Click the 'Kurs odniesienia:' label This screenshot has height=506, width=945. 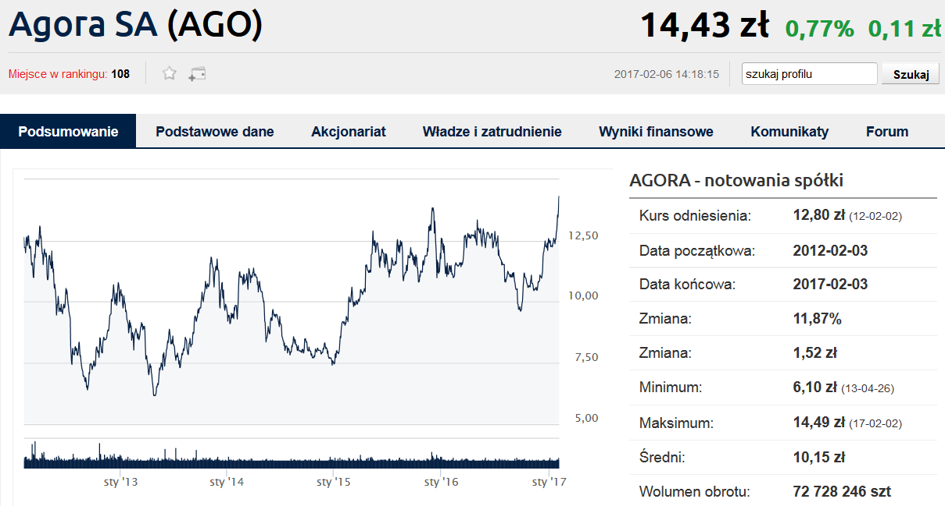[x=695, y=216]
